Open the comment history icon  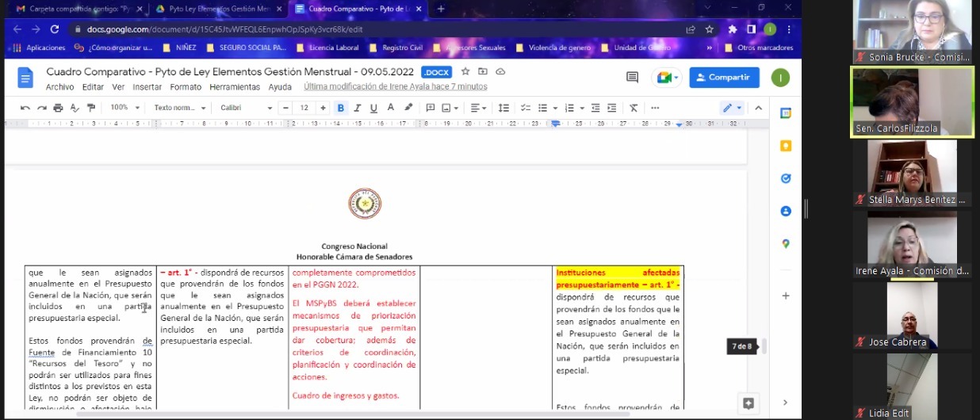click(x=632, y=78)
